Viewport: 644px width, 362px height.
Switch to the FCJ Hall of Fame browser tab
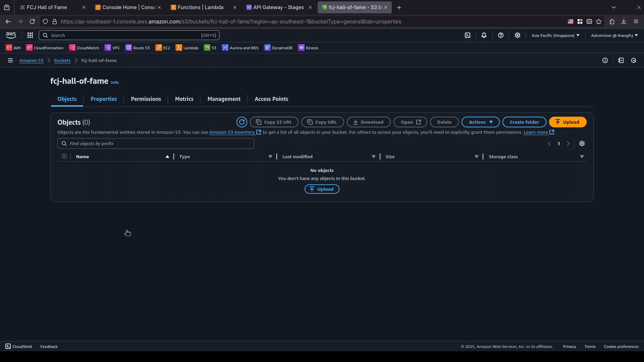[x=52, y=7]
